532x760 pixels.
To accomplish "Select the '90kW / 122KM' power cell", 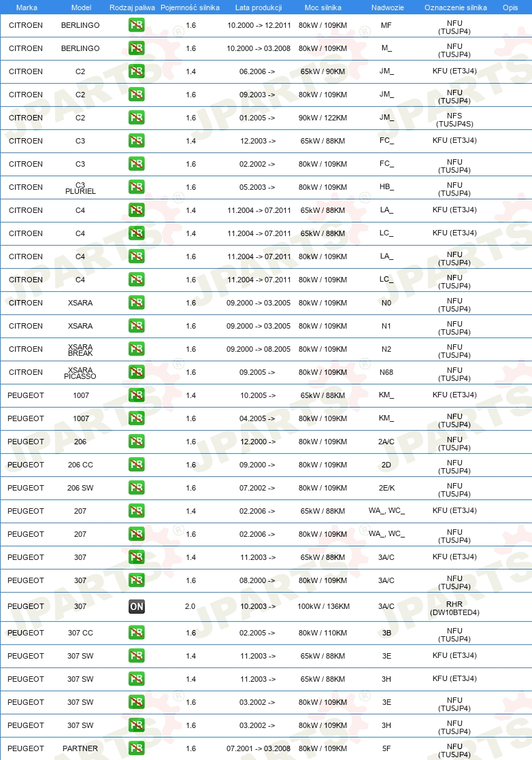I will pyautogui.click(x=322, y=118).
